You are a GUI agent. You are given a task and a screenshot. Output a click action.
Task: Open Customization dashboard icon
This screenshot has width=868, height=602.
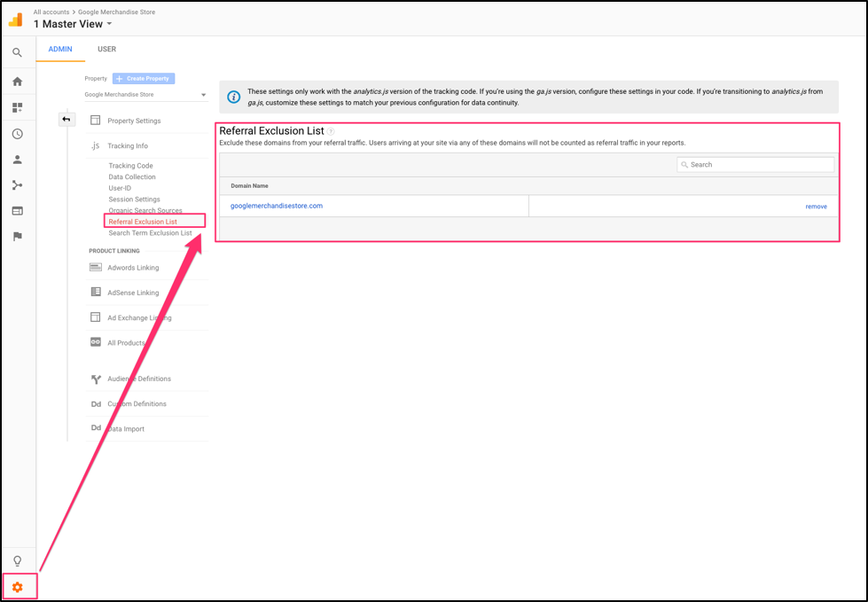coord(17,107)
